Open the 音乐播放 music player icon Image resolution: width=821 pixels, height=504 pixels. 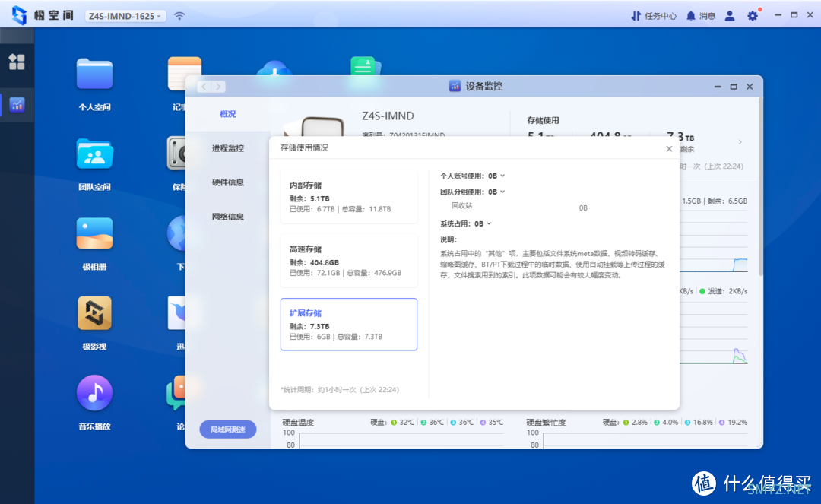[x=94, y=392]
